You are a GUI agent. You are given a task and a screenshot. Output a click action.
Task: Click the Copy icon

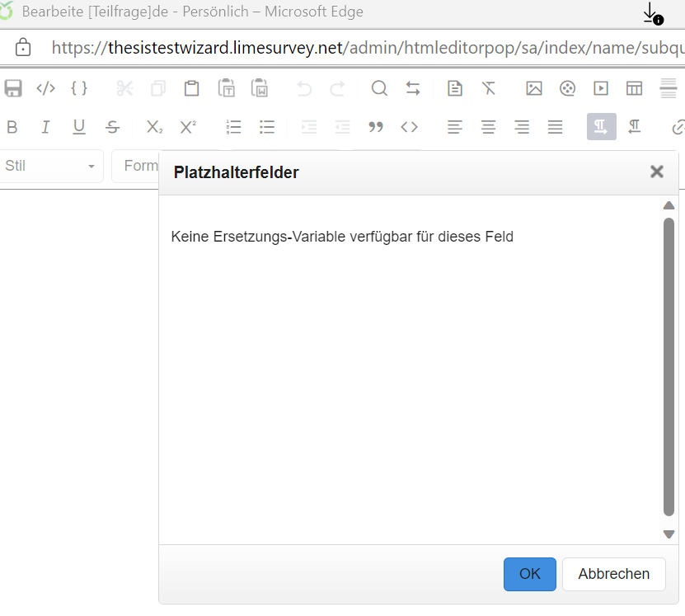click(x=158, y=89)
